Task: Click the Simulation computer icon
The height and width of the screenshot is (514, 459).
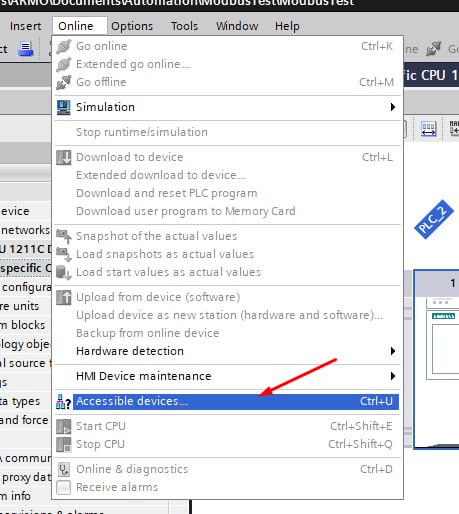Action: 63,107
